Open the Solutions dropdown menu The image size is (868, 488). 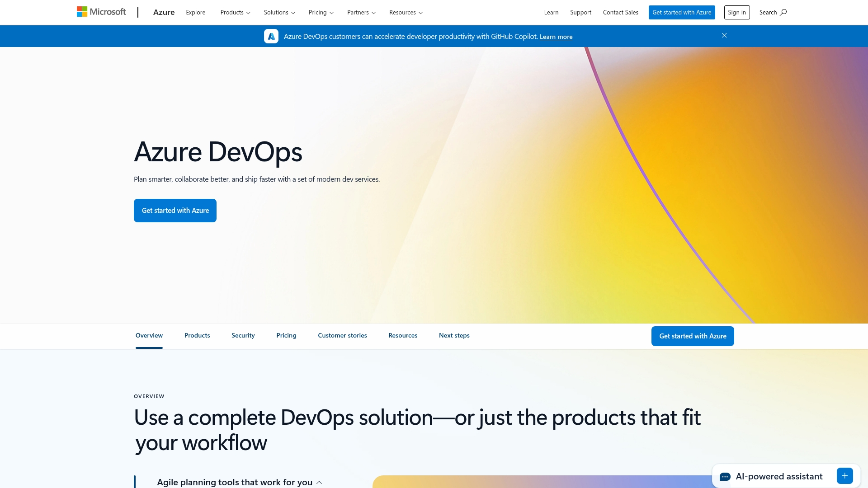tap(279, 13)
